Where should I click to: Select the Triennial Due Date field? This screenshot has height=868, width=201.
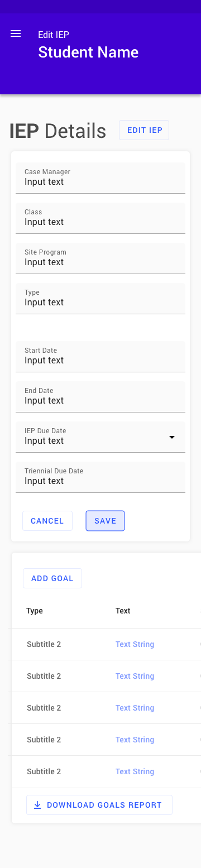(100, 477)
